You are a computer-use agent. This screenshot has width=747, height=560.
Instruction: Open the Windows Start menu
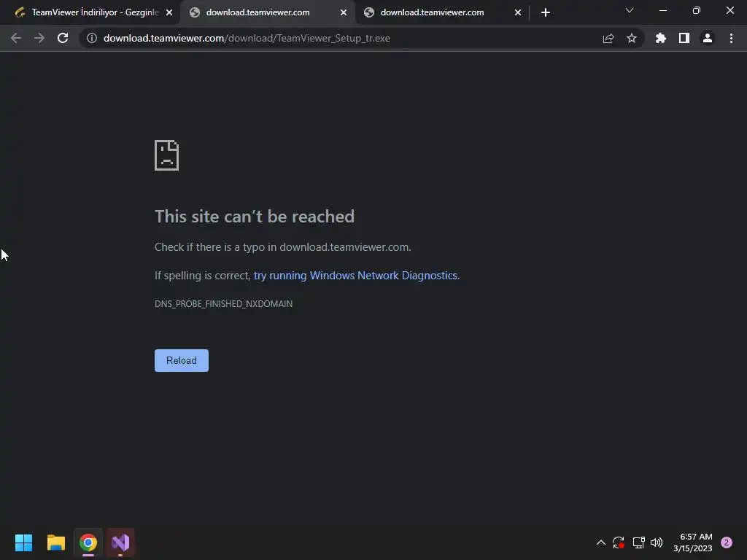click(x=24, y=542)
